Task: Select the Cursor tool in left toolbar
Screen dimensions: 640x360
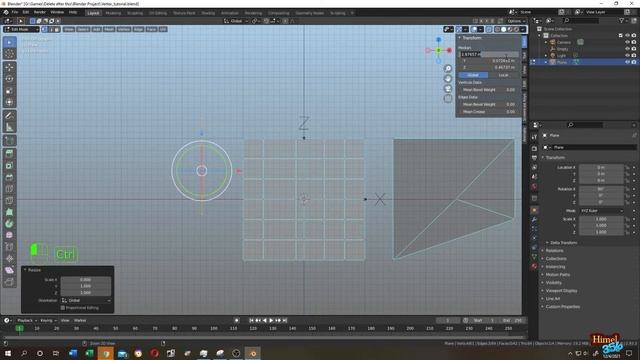Action: click(9, 54)
